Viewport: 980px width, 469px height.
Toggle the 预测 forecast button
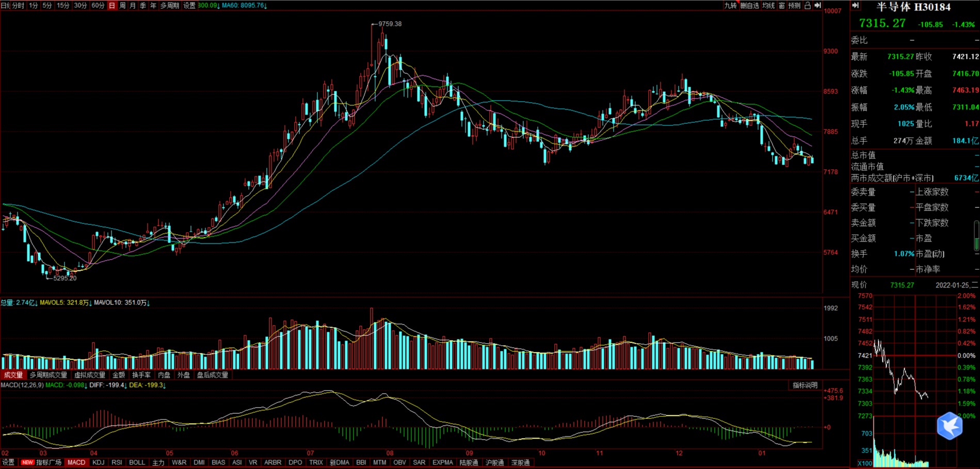click(794, 5)
